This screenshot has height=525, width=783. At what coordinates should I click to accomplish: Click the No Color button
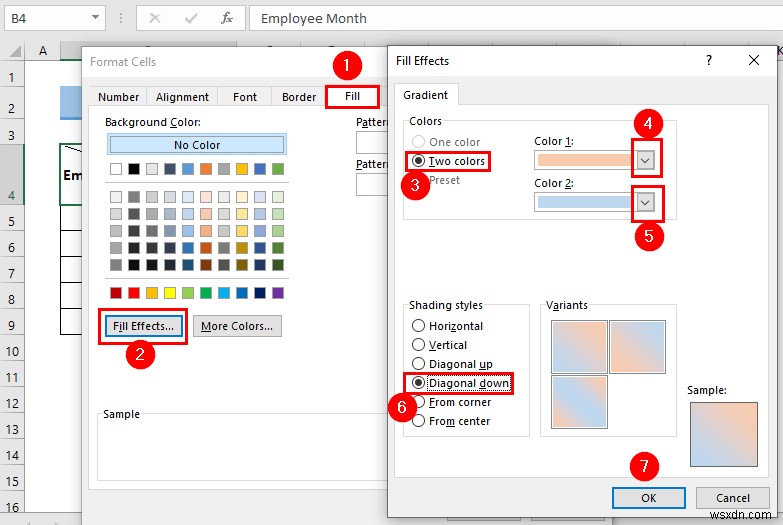click(197, 145)
